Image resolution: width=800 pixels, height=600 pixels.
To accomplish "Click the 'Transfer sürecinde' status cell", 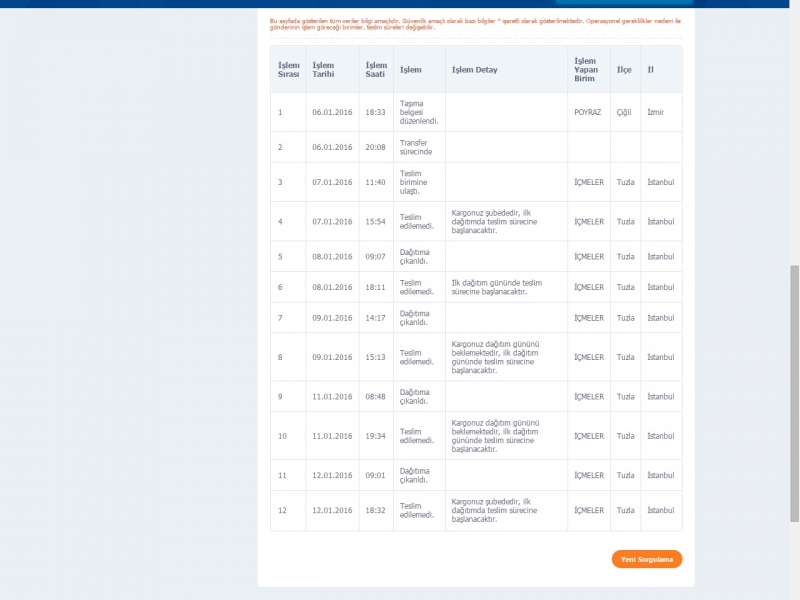I will 416,147.
